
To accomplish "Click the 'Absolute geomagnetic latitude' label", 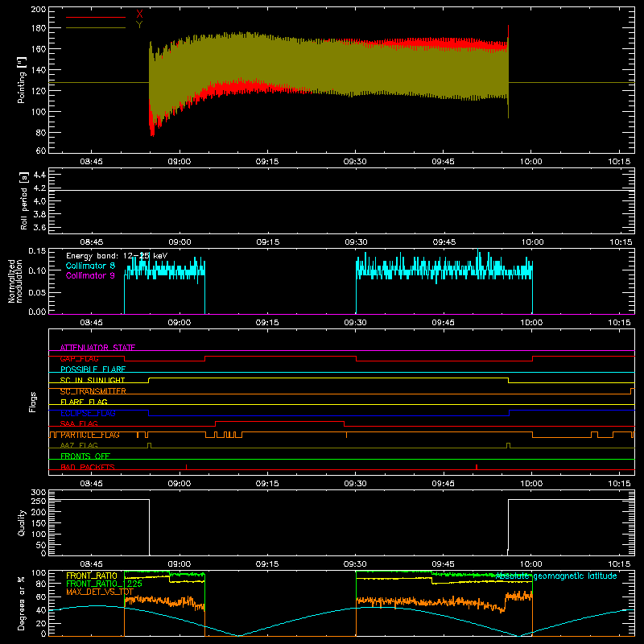I will 556,576.
